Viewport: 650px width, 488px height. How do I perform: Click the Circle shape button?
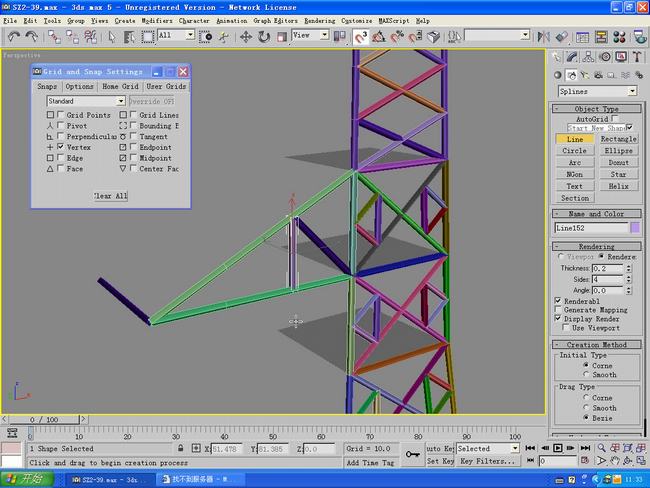(x=575, y=151)
